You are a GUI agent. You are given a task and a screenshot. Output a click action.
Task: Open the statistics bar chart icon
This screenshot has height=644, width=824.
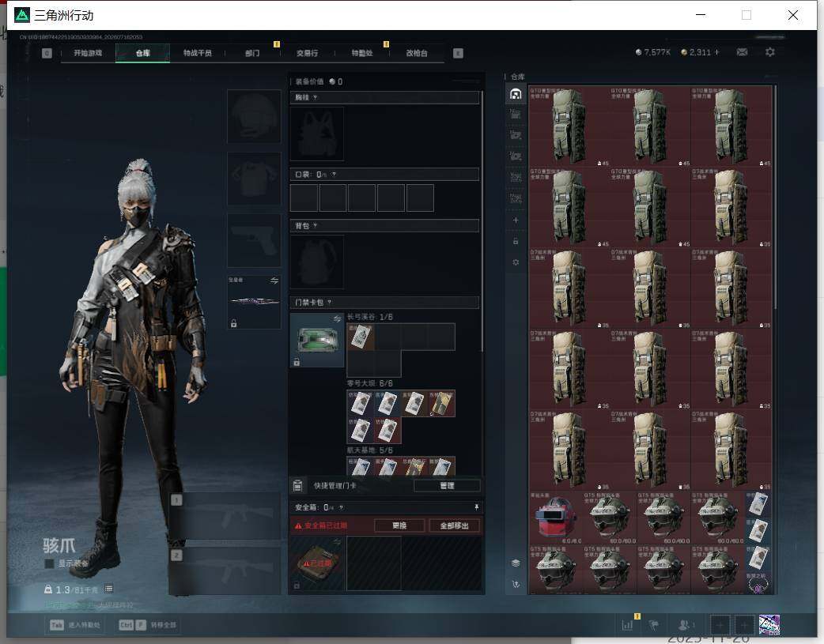[627, 624]
